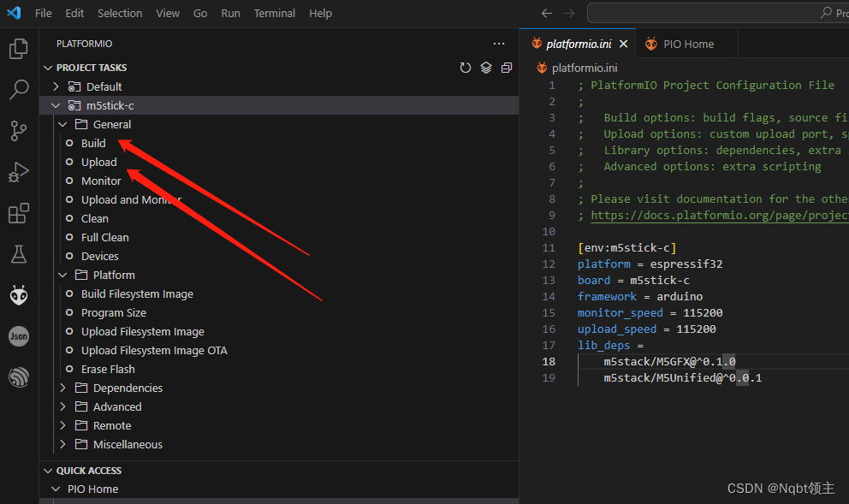849x504 pixels.
Task: Go forward in navigation history
Action: point(569,13)
